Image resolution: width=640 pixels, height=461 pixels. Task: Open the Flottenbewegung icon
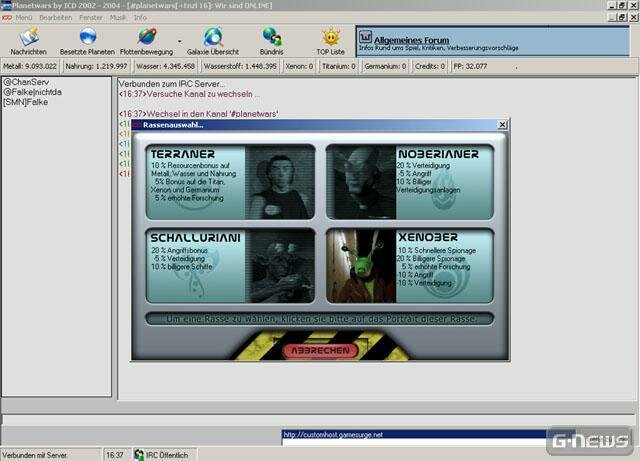click(x=147, y=36)
